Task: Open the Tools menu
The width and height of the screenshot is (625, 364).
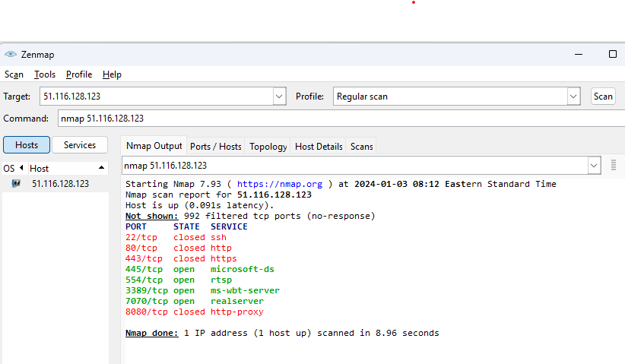Action: [x=45, y=74]
